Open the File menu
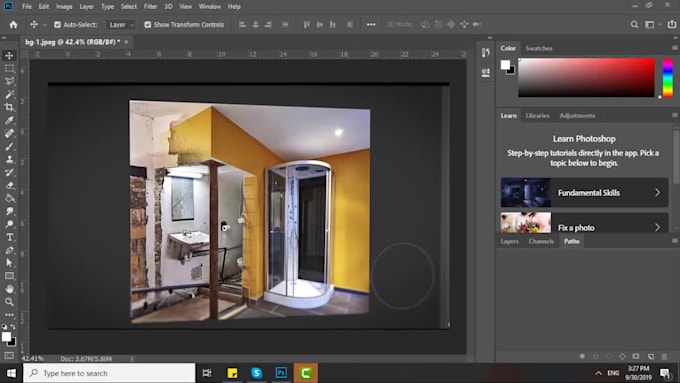Screen dimensions: 680x383 click(27, 7)
